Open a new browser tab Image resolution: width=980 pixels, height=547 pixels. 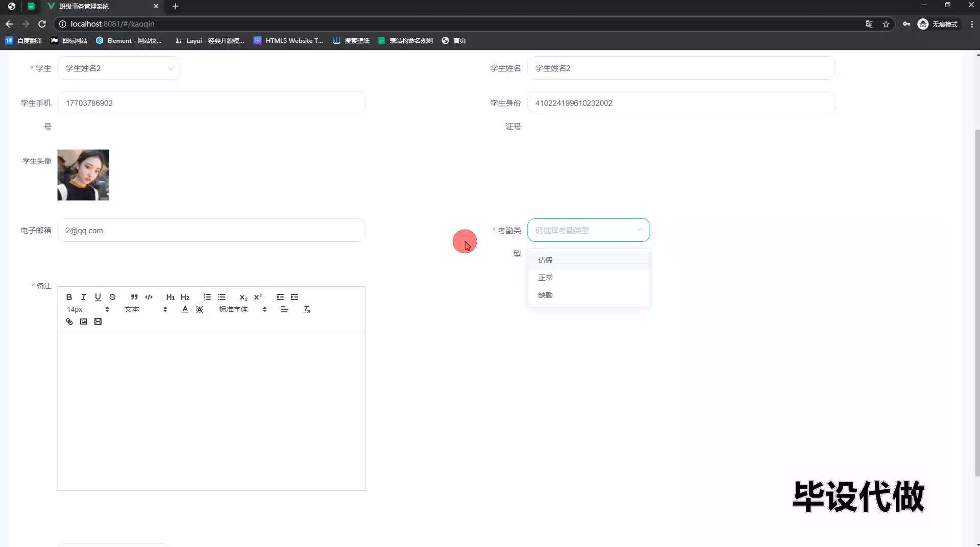(175, 6)
